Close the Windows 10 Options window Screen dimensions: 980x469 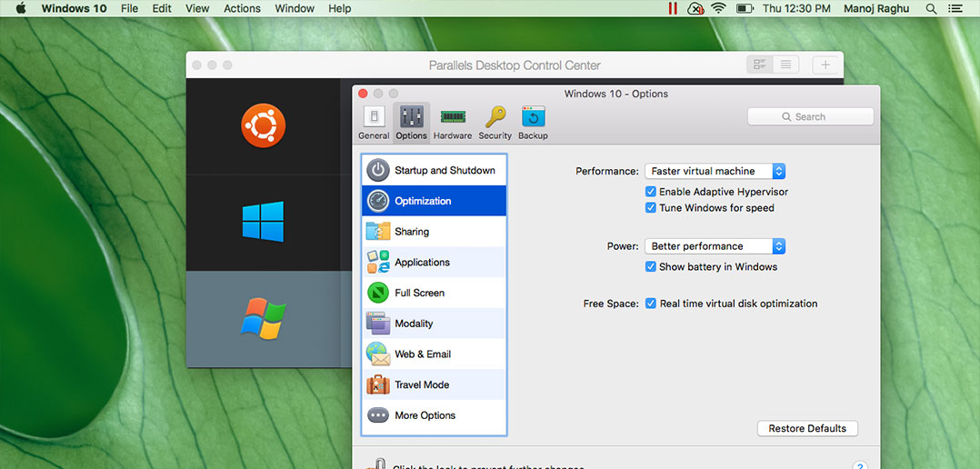(x=363, y=94)
